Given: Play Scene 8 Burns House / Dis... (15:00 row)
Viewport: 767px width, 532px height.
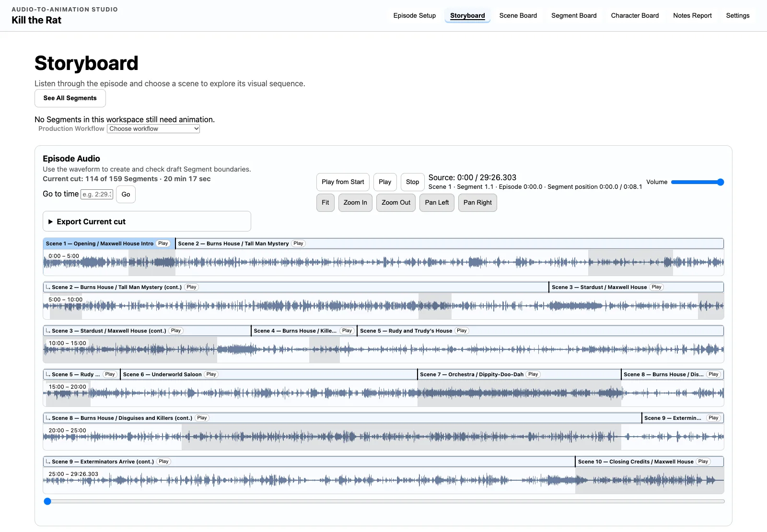Looking at the screenshot, I should 713,374.
